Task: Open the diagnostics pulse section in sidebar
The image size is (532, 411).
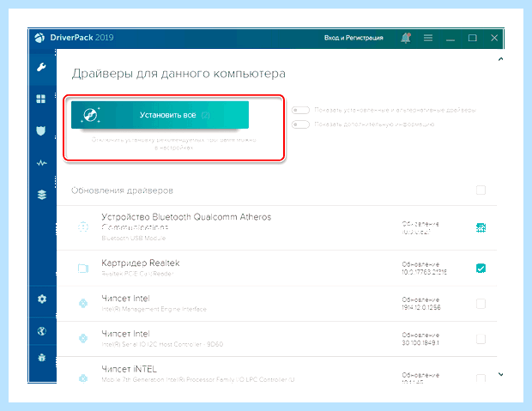Action: (x=41, y=163)
